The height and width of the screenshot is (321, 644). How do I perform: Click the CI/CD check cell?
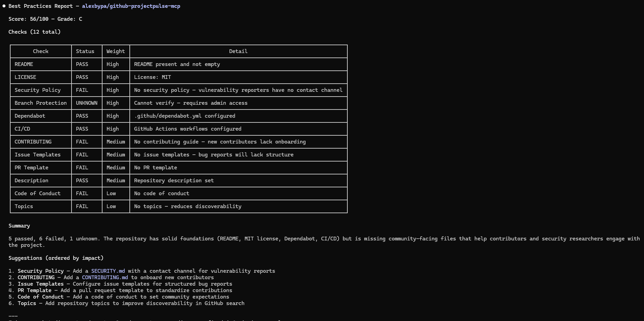[x=41, y=129]
